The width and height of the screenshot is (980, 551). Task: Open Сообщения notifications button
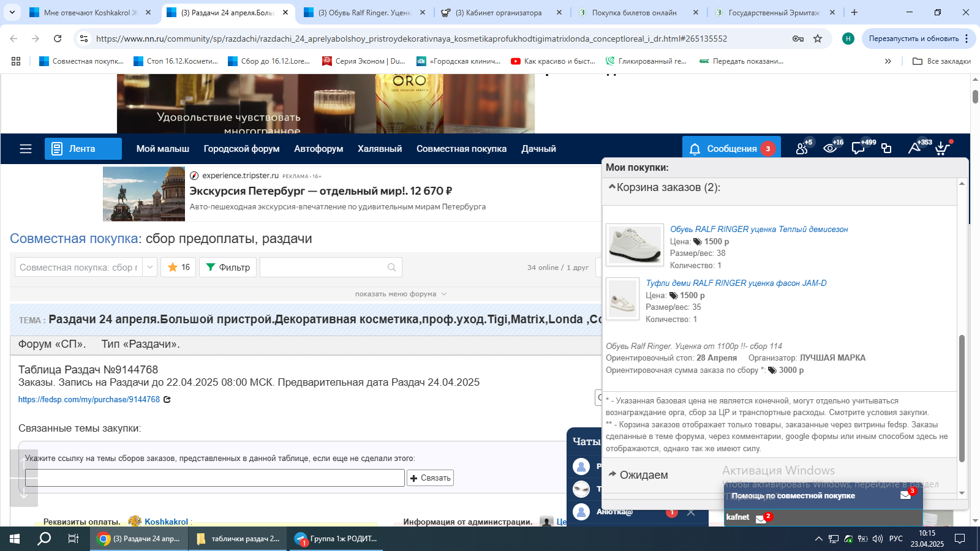point(731,148)
